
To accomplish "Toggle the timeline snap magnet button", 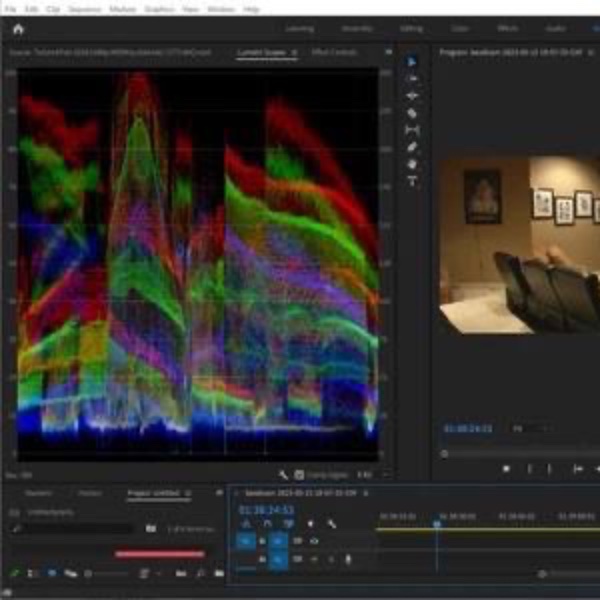I will pos(267,523).
